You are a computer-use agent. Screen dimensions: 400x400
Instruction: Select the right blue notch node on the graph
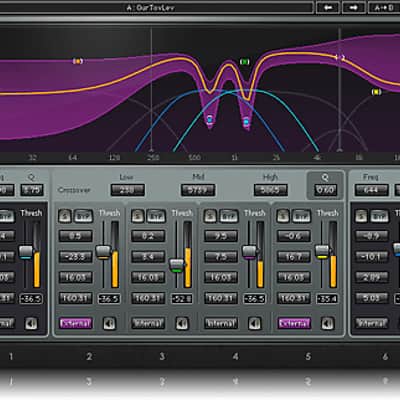coord(246,122)
